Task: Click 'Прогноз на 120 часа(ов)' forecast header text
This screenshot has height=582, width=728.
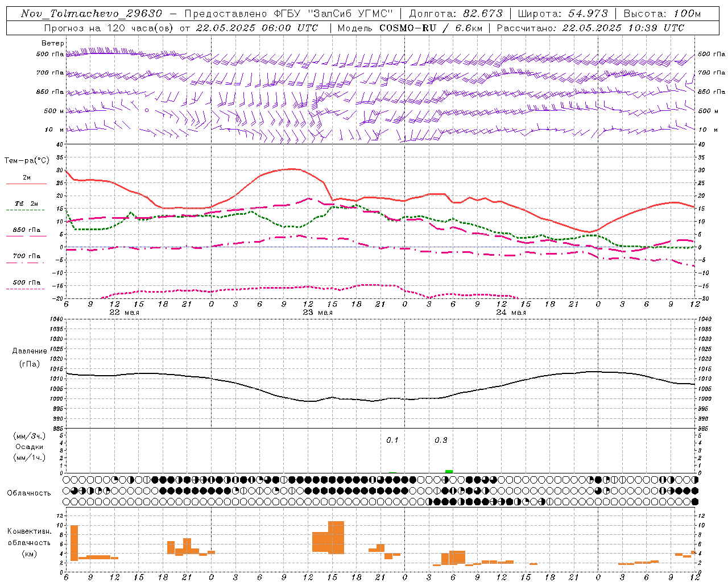Action: pos(108,28)
